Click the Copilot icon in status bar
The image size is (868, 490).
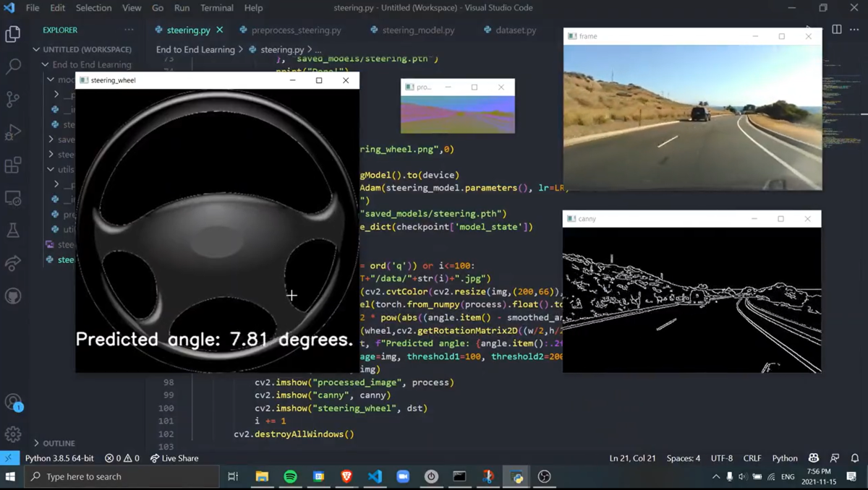point(814,458)
